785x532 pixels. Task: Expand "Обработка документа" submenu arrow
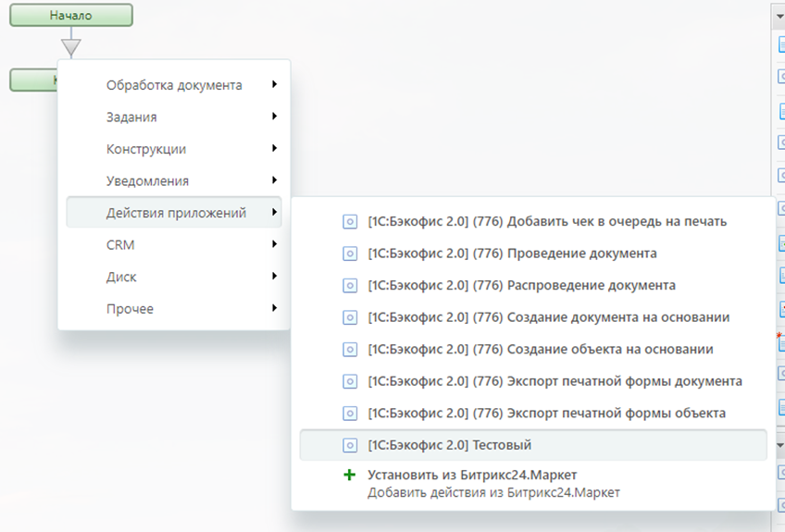[x=275, y=85]
